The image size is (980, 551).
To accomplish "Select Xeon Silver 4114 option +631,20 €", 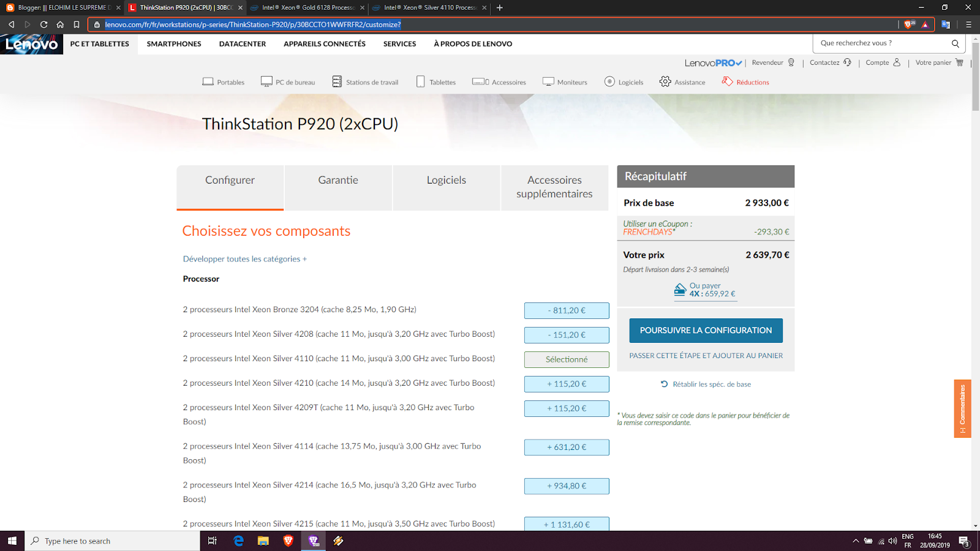I will coord(567,447).
